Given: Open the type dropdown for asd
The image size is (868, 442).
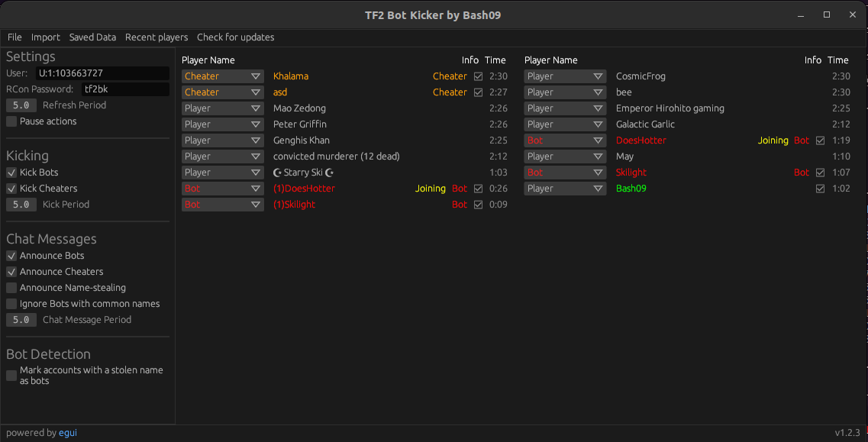Looking at the screenshot, I should [x=223, y=92].
